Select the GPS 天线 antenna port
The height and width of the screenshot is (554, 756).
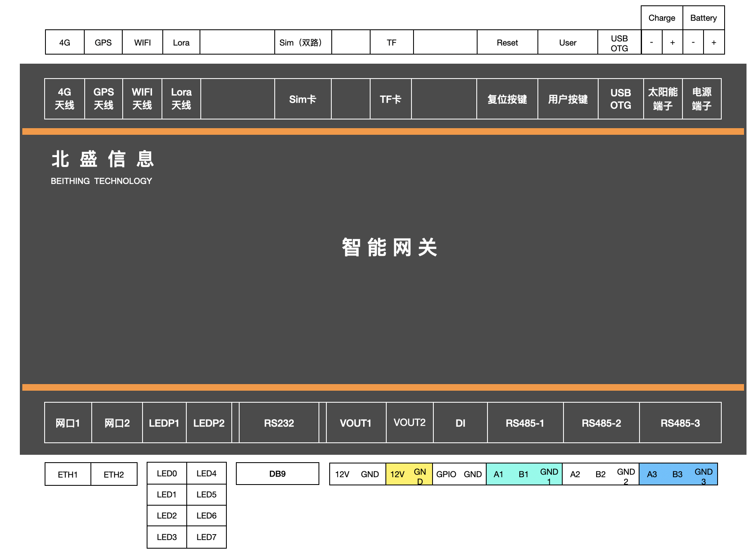[x=104, y=99]
